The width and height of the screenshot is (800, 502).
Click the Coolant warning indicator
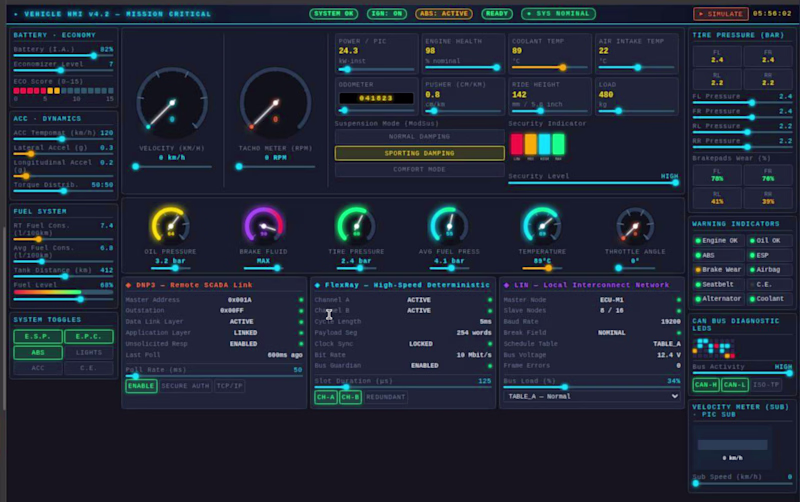pos(769,298)
